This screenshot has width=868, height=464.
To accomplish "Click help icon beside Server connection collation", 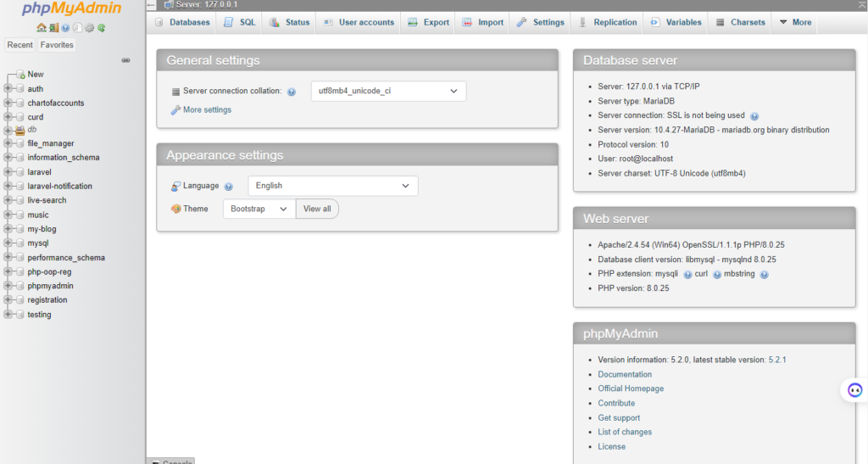I will tap(292, 92).
